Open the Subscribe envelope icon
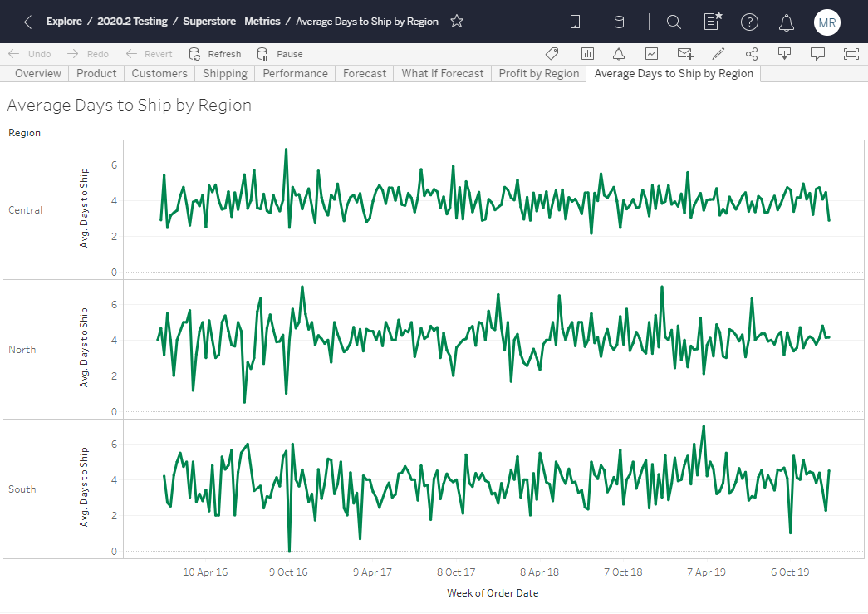 coord(685,54)
